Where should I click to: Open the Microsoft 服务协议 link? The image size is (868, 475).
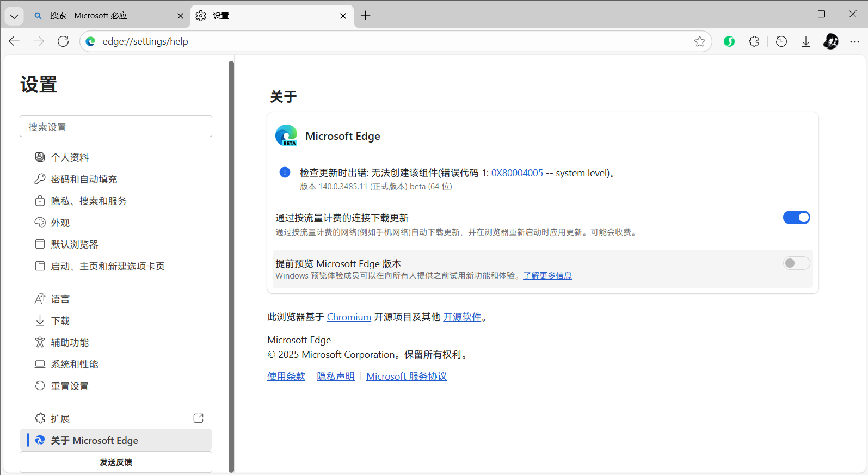(407, 377)
